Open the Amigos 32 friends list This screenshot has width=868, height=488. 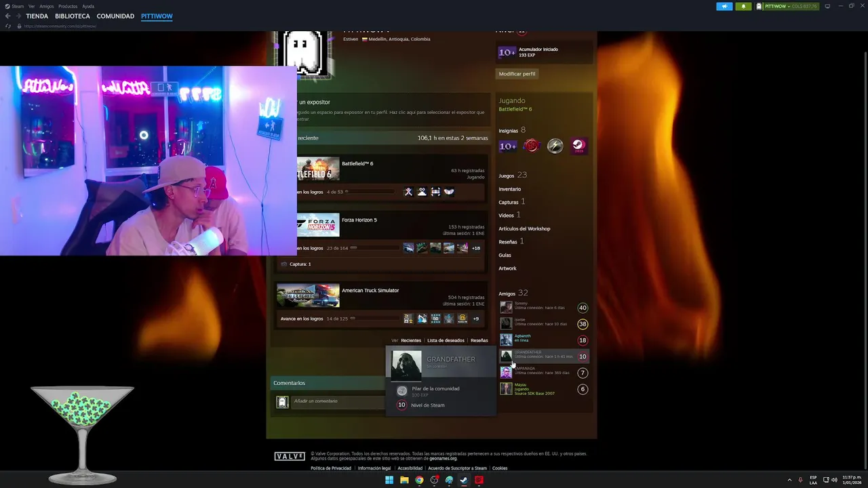click(x=513, y=293)
